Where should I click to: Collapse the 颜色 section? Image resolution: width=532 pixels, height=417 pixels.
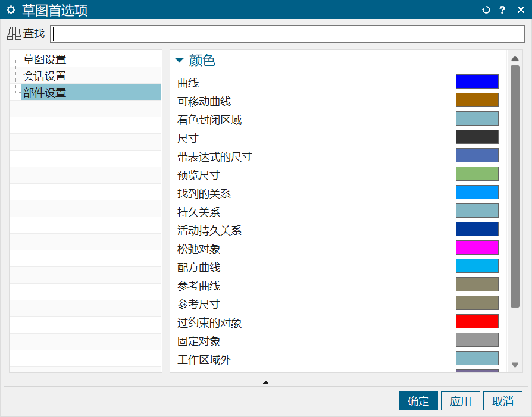[x=180, y=61]
